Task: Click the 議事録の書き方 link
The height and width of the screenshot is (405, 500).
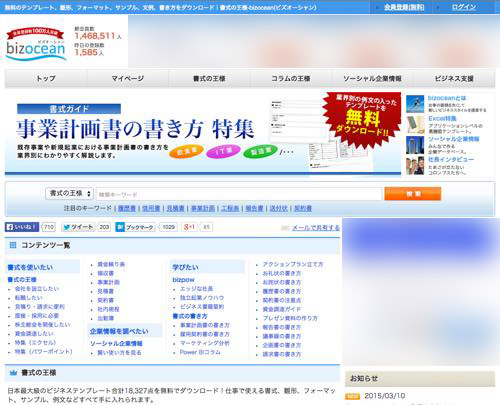Action: click(282, 336)
